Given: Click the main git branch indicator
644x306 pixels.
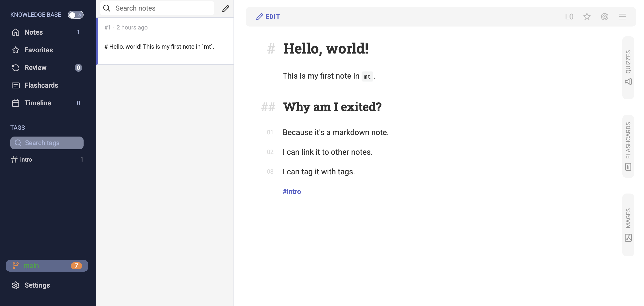Looking at the screenshot, I should coord(47,265).
